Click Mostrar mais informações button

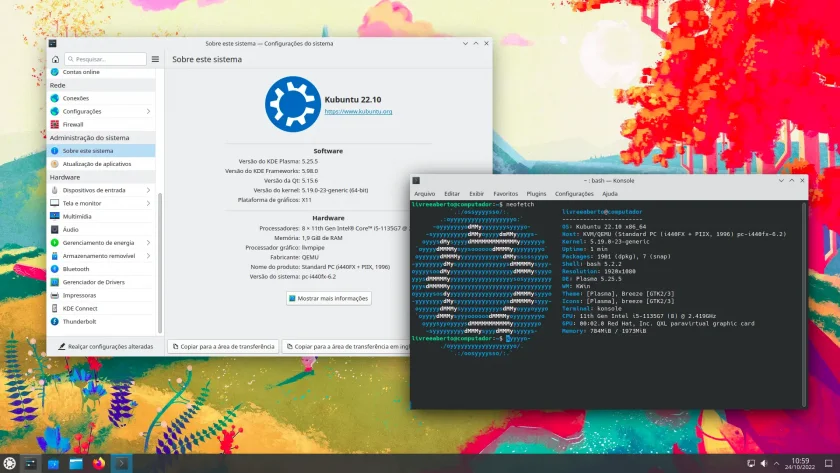[x=328, y=298]
